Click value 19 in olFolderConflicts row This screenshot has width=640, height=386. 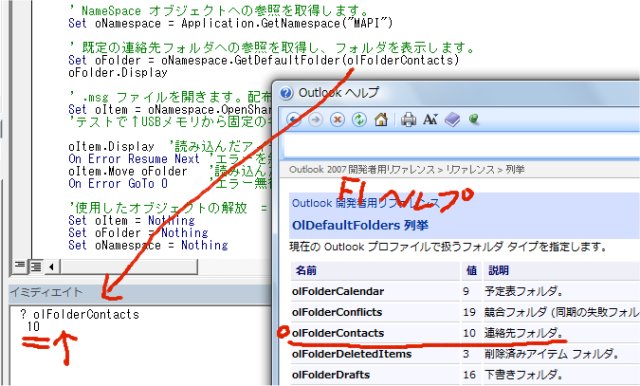pyautogui.click(x=469, y=312)
